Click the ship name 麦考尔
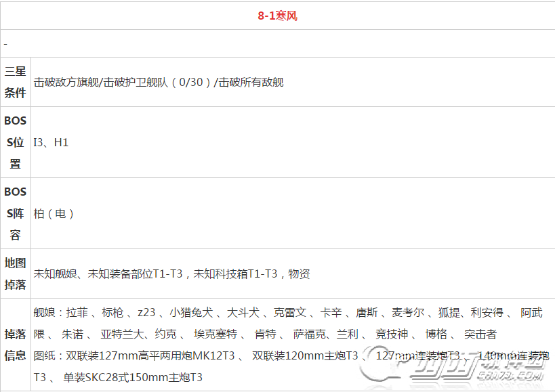 click(408, 313)
